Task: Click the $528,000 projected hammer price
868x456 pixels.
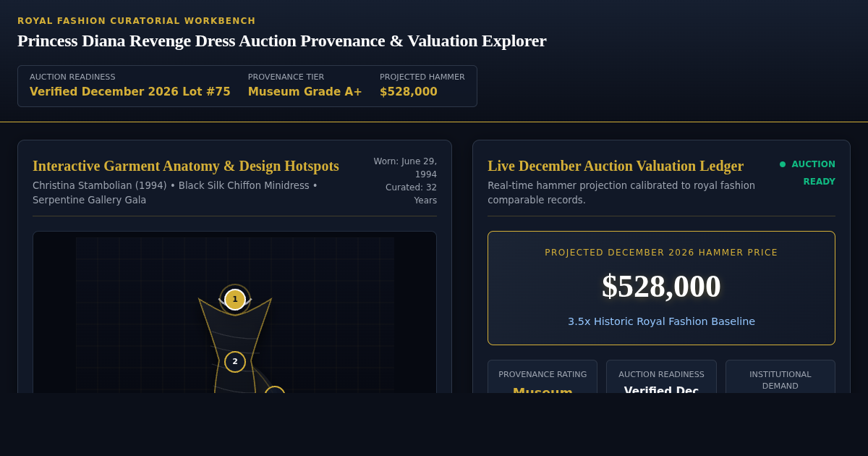Action: (661, 286)
